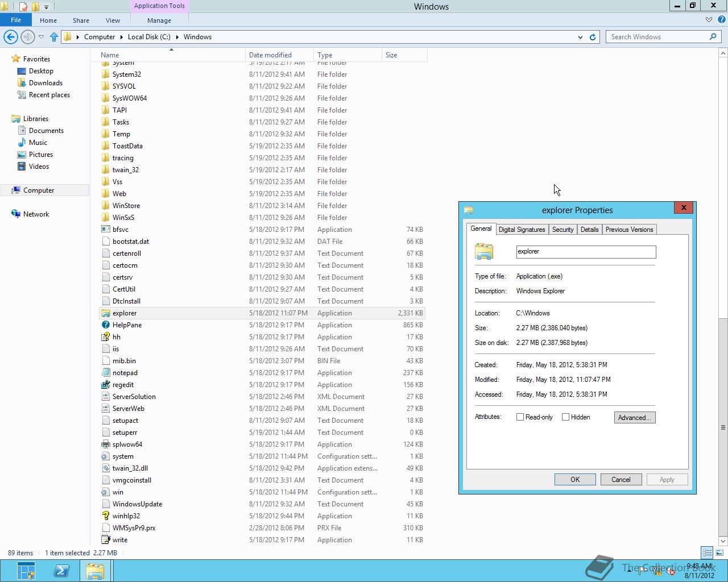Navigate up one folder level

click(x=54, y=37)
